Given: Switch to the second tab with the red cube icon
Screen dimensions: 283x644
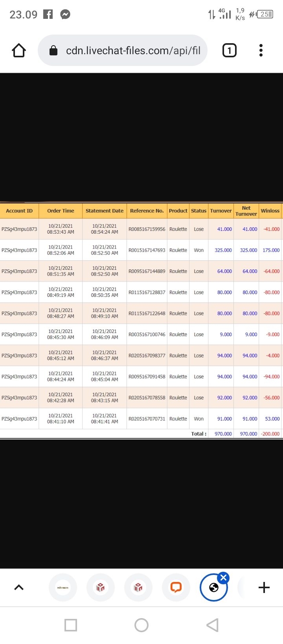Looking at the screenshot, I should [x=101, y=587].
